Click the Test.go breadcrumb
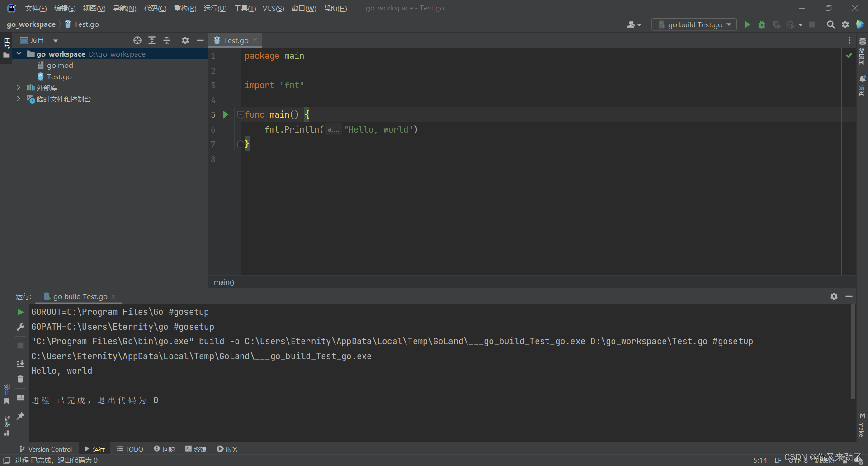This screenshot has height=466, width=868. click(x=82, y=24)
